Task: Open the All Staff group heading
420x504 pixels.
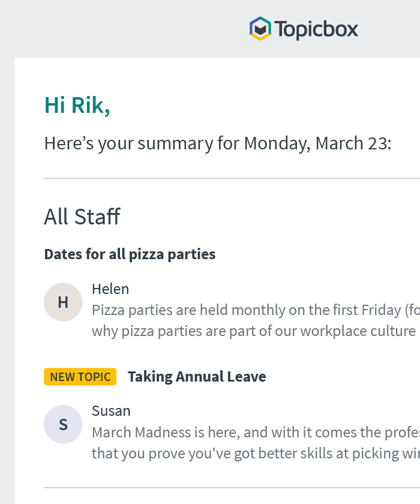Action: [x=82, y=217]
